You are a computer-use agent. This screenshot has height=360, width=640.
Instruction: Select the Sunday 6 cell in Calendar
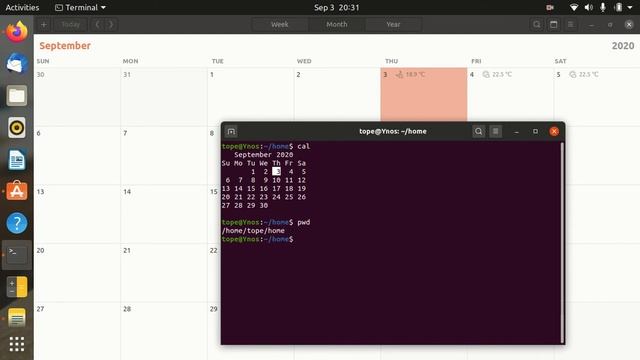[77, 156]
